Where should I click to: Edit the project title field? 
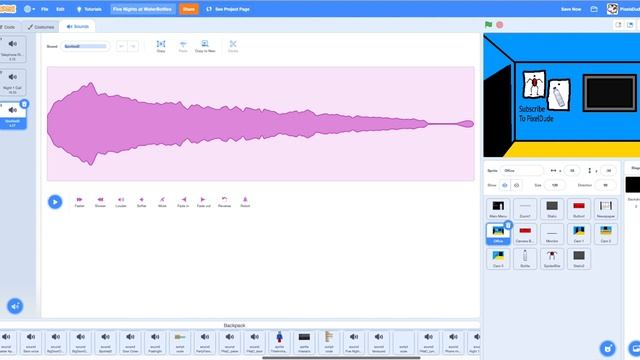[142, 9]
